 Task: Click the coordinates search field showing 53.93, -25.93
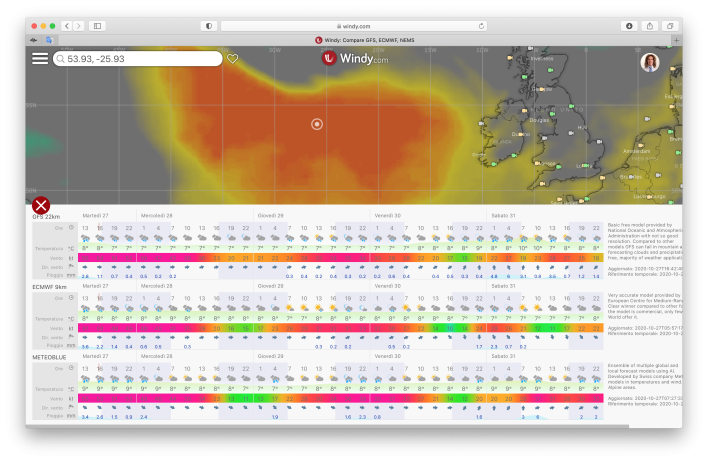pyautogui.click(x=138, y=59)
